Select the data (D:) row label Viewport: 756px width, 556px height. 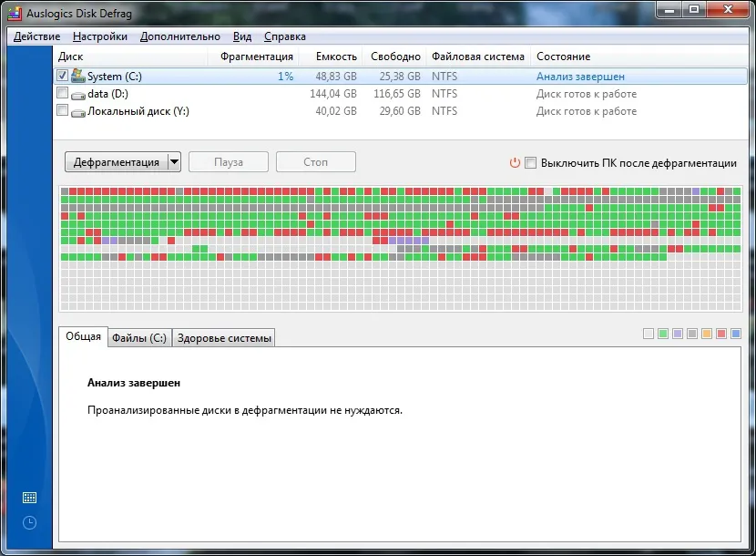pyautogui.click(x=108, y=94)
